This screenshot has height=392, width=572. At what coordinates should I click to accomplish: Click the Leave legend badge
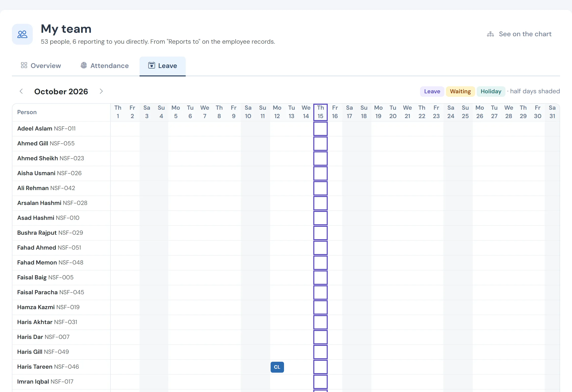coord(432,91)
